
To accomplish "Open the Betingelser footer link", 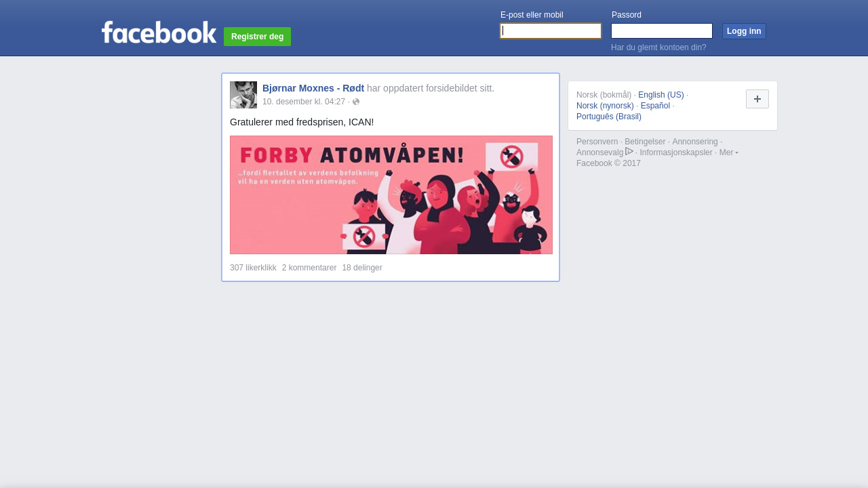I will point(645,142).
